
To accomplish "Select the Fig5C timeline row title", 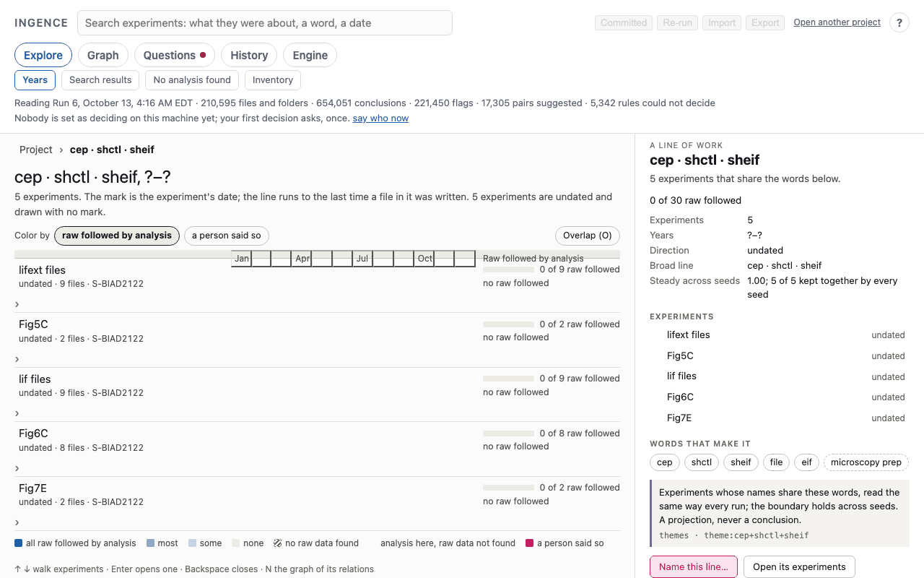I will coord(33,324).
